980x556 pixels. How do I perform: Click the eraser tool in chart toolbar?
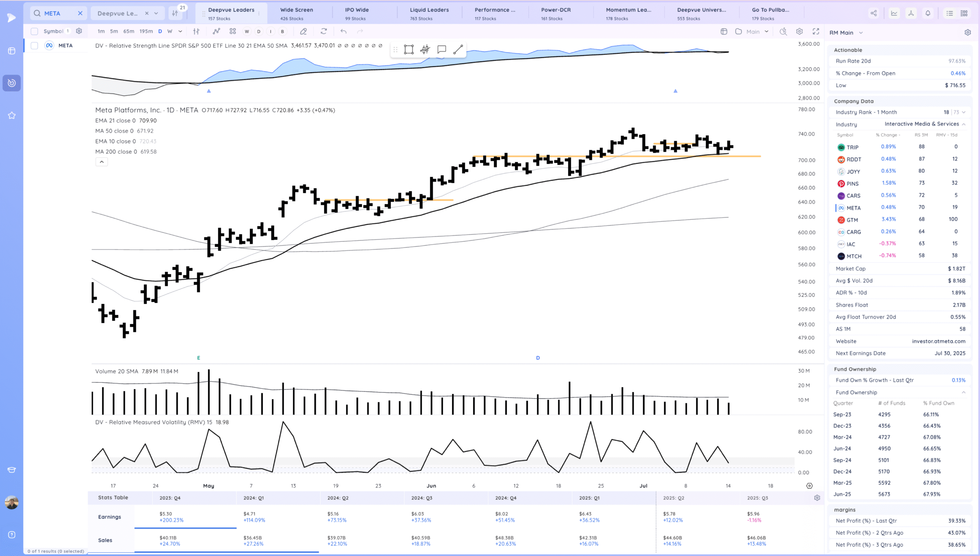pos(303,31)
